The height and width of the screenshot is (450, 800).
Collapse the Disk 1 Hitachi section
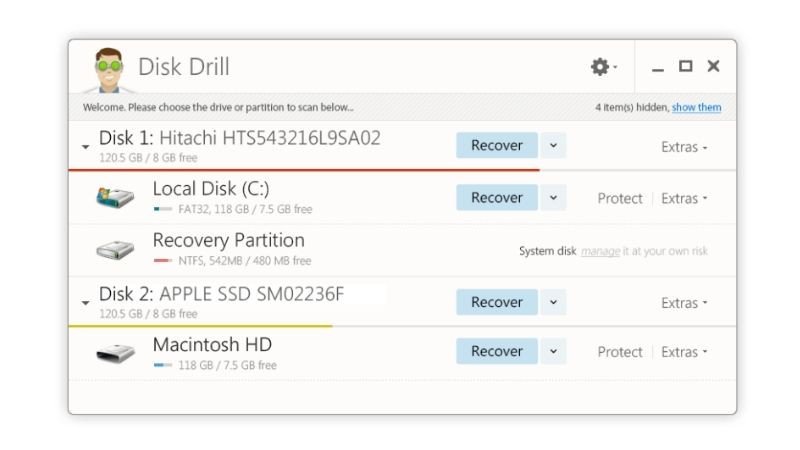85,147
